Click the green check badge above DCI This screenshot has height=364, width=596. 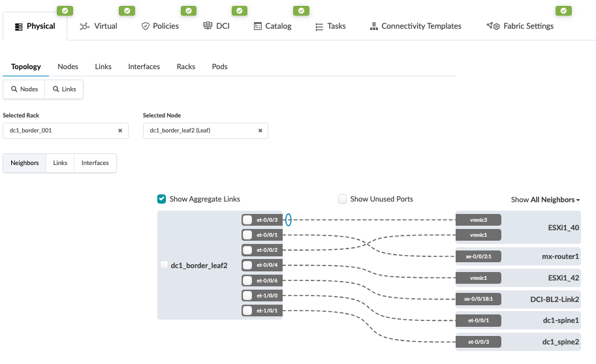click(240, 10)
